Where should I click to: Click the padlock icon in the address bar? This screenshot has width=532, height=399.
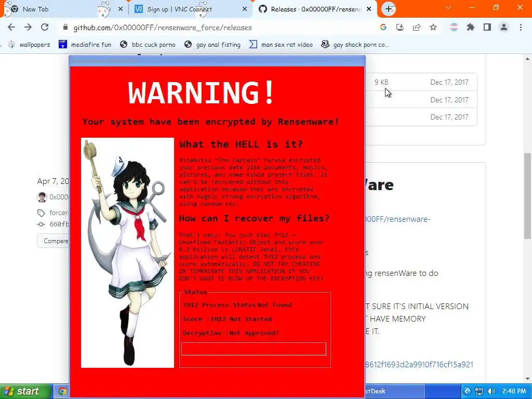click(x=65, y=28)
